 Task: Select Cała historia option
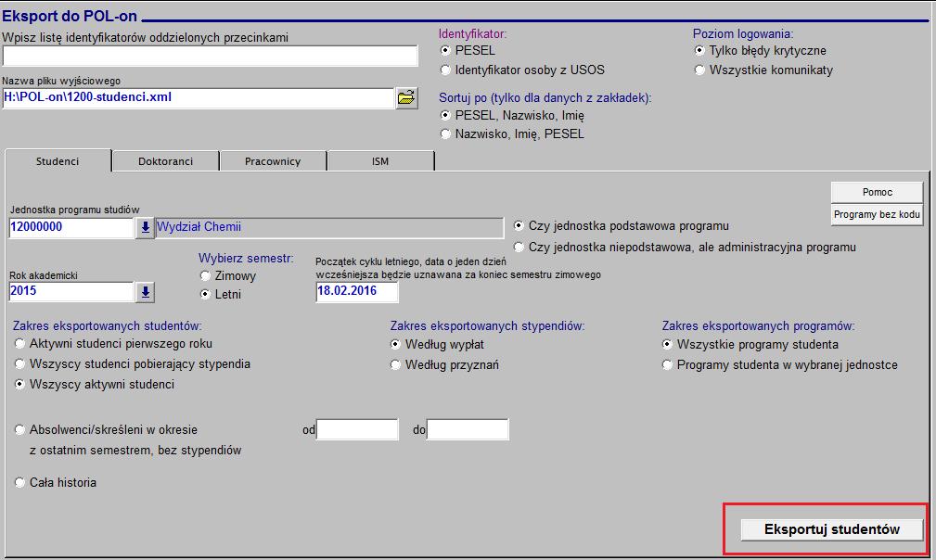coord(19,482)
